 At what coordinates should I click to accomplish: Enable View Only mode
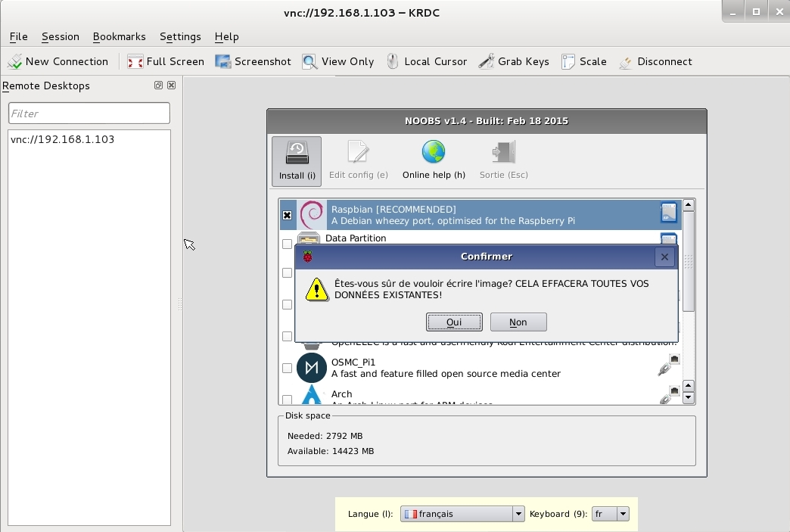pos(338,61)
